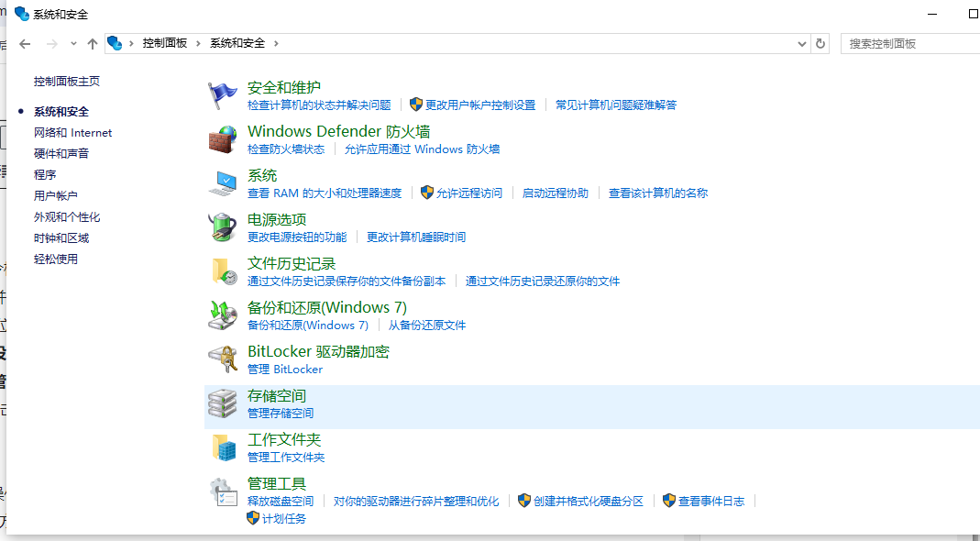
Task: Click the navigate back arrow
Action: (24, 43)
